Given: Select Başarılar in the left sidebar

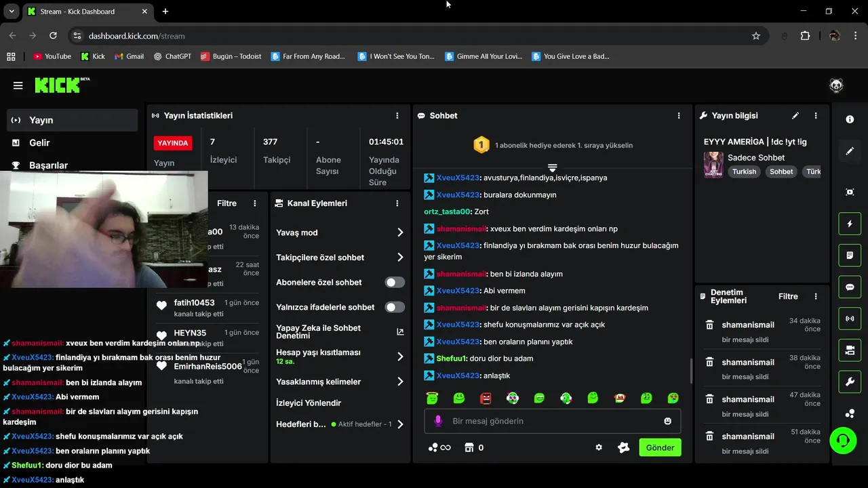Looking at the screenshot, I should (72, 165).
